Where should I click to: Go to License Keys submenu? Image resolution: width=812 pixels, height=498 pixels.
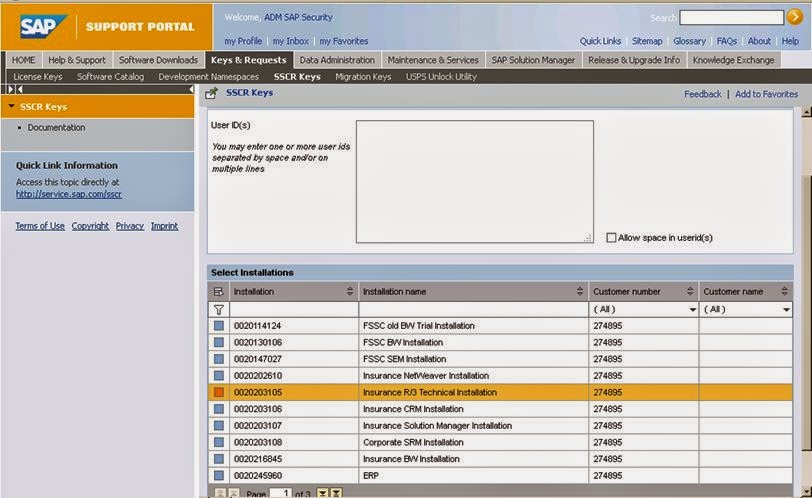38,77
